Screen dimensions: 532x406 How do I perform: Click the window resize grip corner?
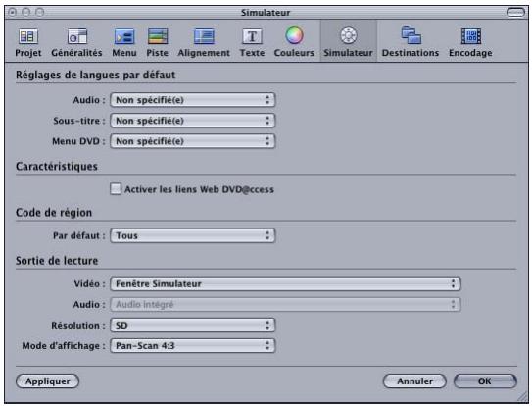(x=523, y=397)
